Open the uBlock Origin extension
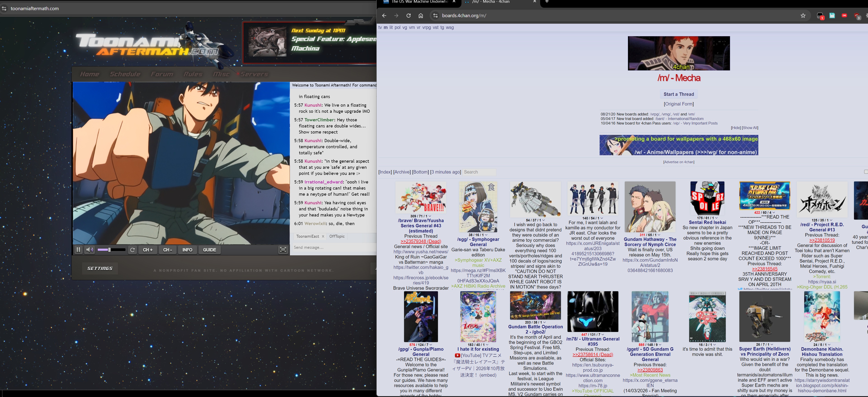Screen dimensions: 868x397 click(857, 16)
